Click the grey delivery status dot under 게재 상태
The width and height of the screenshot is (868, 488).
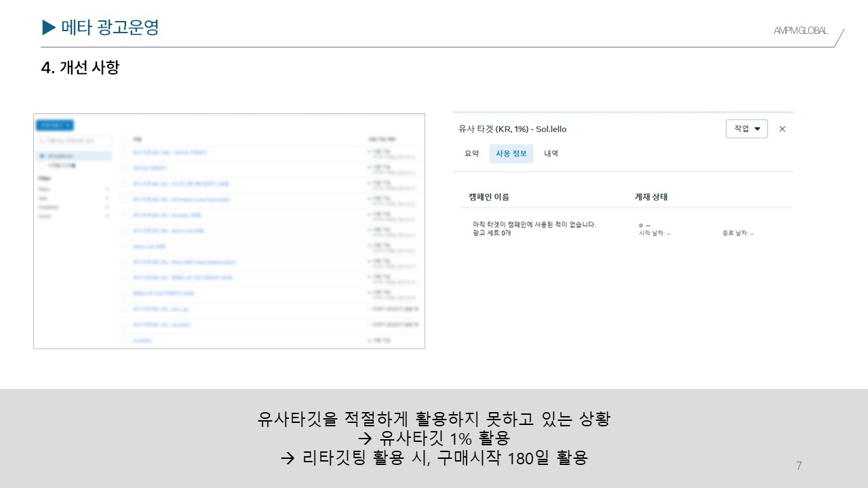coord(641,225)
